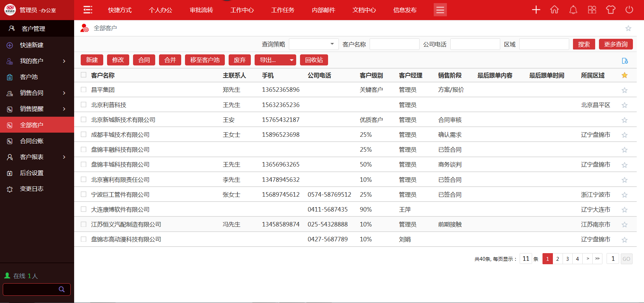Collapse sidebar with the menu fold icon
The width and height of the screenshot is (644, 303).
tap(88, 10)
